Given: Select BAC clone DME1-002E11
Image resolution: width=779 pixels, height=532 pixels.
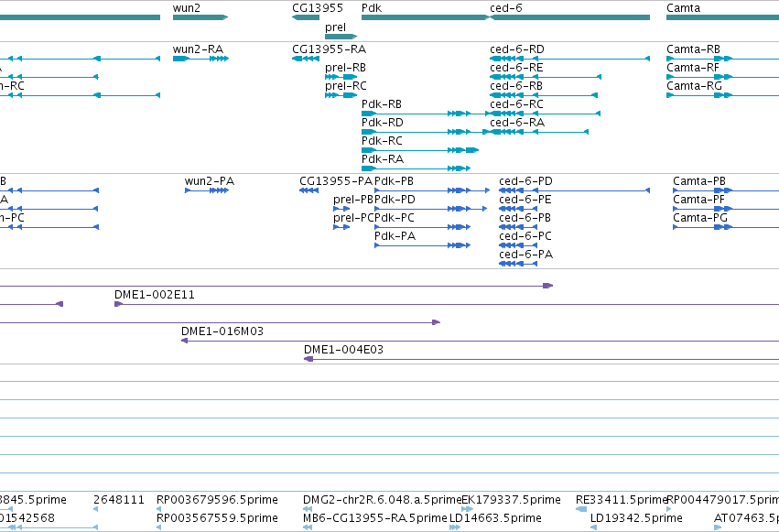Looking at the screenshot, I should point(447,305).
